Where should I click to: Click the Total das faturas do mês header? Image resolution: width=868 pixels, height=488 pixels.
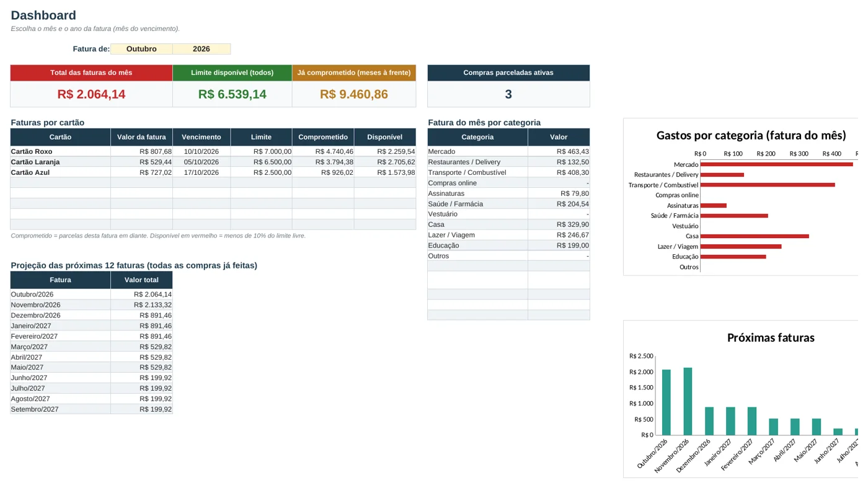point(91,73)
